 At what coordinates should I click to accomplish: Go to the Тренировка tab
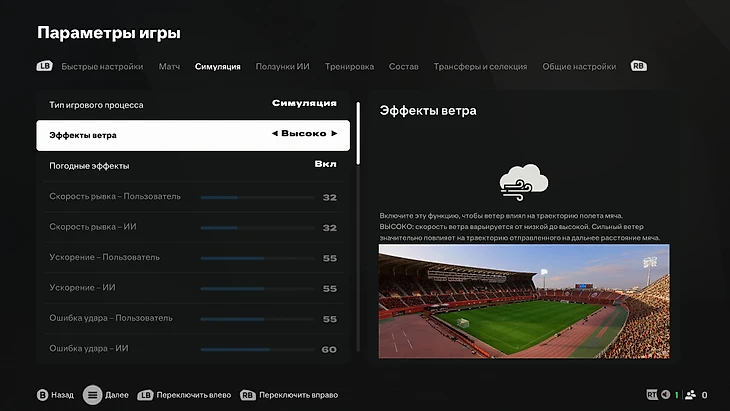[x=349, y=67]
